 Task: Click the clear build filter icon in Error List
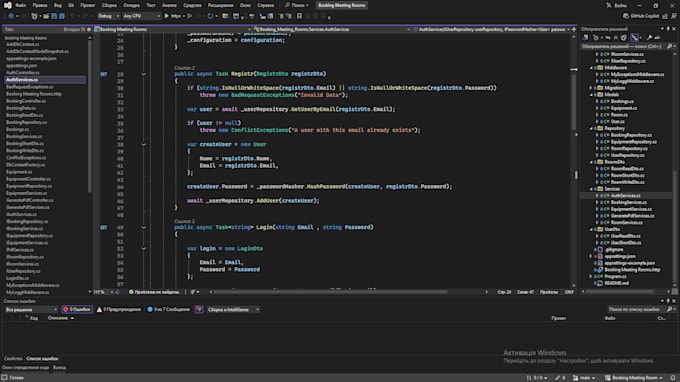point(199,309)
